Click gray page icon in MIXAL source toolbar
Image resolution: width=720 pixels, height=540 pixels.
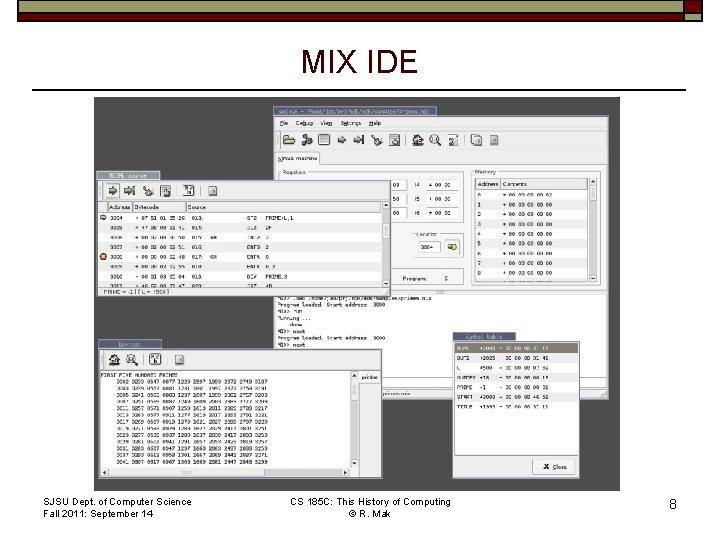(x=212, y=191)
